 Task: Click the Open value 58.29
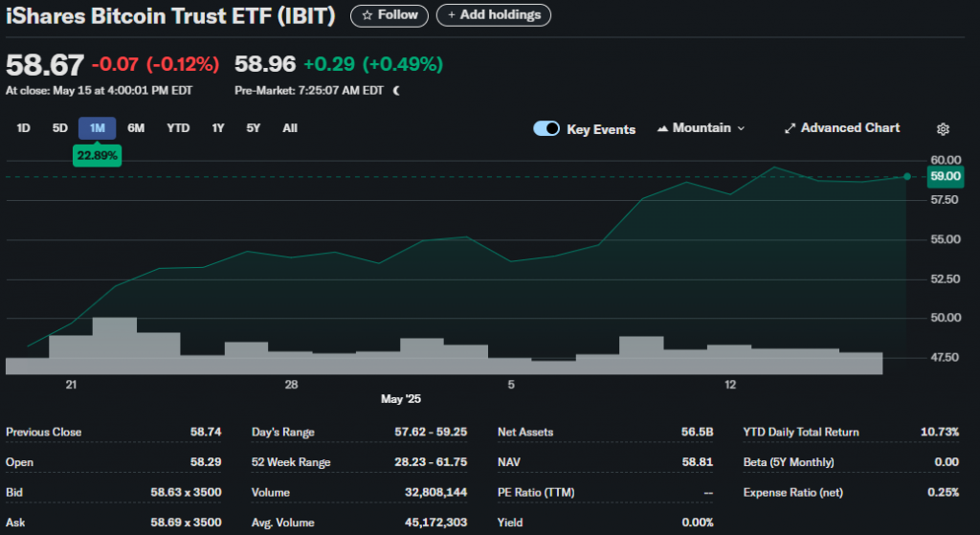pos(206,462)
